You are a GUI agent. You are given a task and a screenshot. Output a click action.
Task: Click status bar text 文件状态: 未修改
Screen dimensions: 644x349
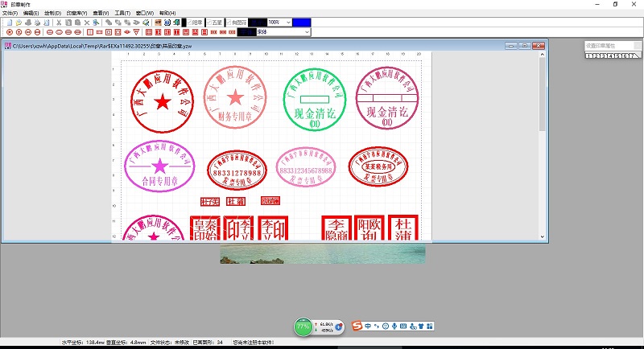click(169, 342)
